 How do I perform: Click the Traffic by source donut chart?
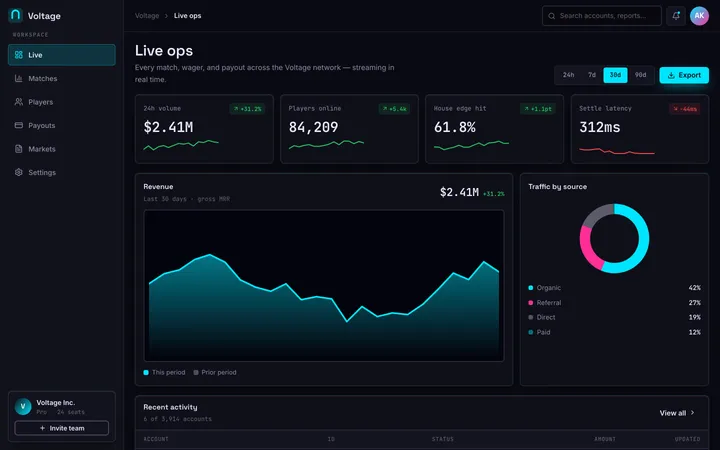[x=614, y=238]
